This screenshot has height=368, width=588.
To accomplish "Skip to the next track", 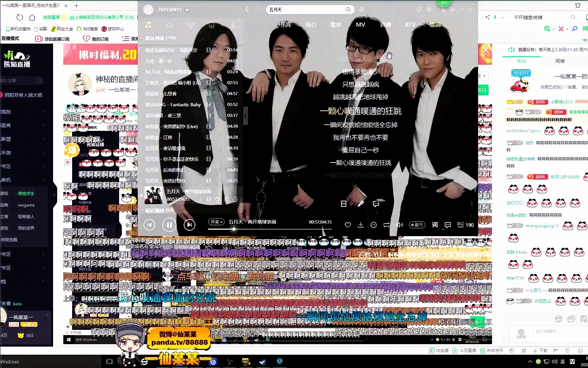I will pyautogui.click(x=189, y=225).
